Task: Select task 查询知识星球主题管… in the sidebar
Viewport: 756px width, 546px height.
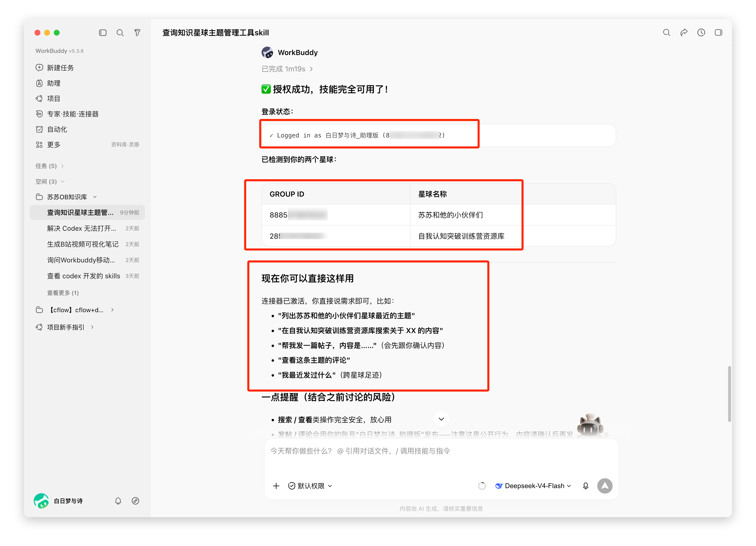Action: click(x=87, y=212)
